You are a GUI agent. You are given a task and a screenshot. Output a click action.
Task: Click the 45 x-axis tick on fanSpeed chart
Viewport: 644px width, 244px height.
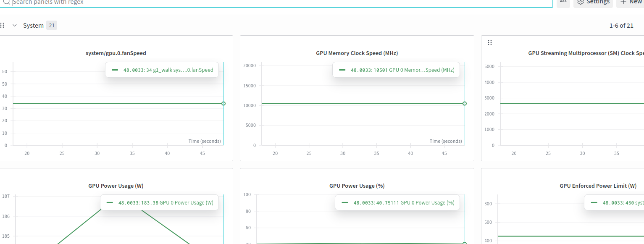[x=202, y=153]
